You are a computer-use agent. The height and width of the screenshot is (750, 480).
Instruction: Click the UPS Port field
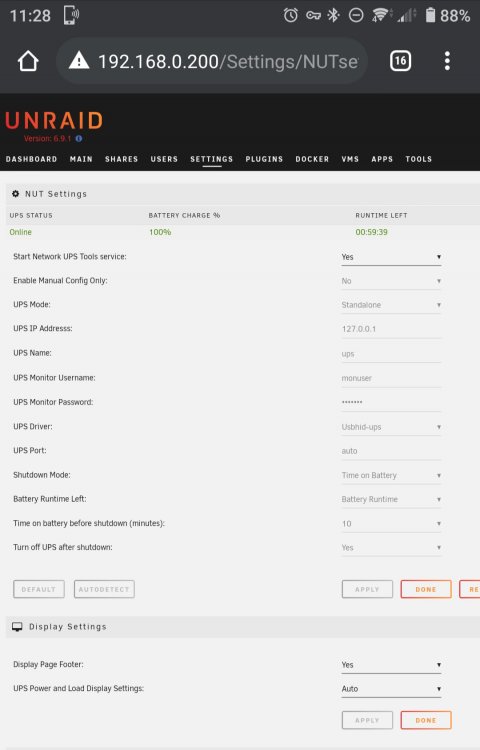391,451
